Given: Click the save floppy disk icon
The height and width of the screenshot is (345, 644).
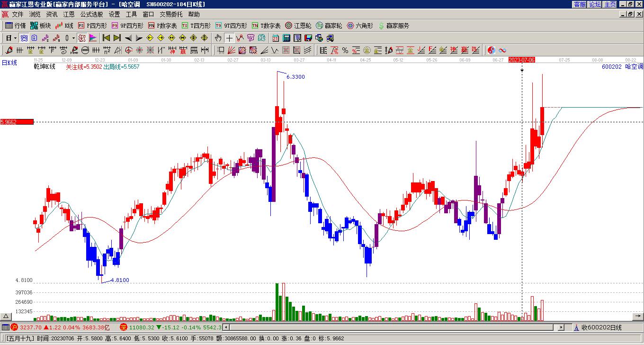Looking at the screenshot, I should coord(308,38).
